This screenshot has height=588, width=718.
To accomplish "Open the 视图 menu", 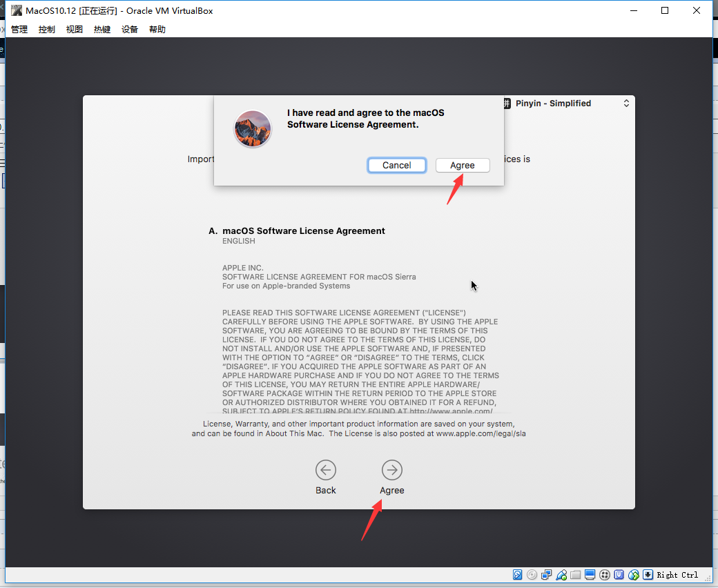I will [x=74, y=29].
